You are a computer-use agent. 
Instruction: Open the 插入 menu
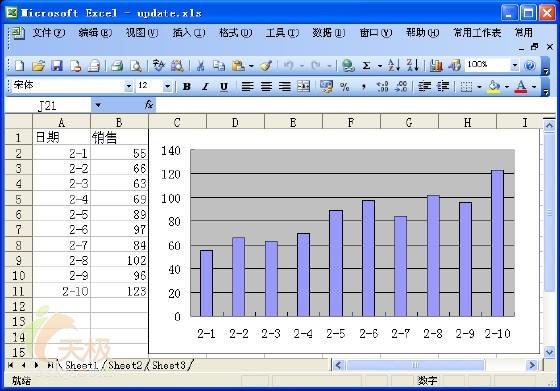tap(189, 33)
